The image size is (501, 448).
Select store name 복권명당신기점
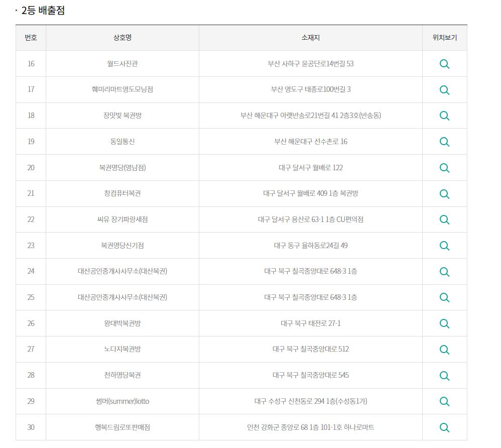coord(122,245)
